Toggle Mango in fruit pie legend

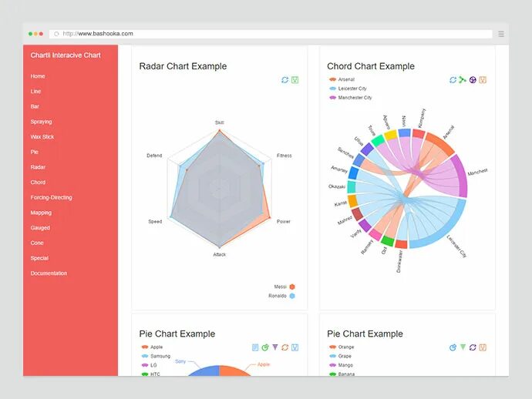[x=341, y=365]
